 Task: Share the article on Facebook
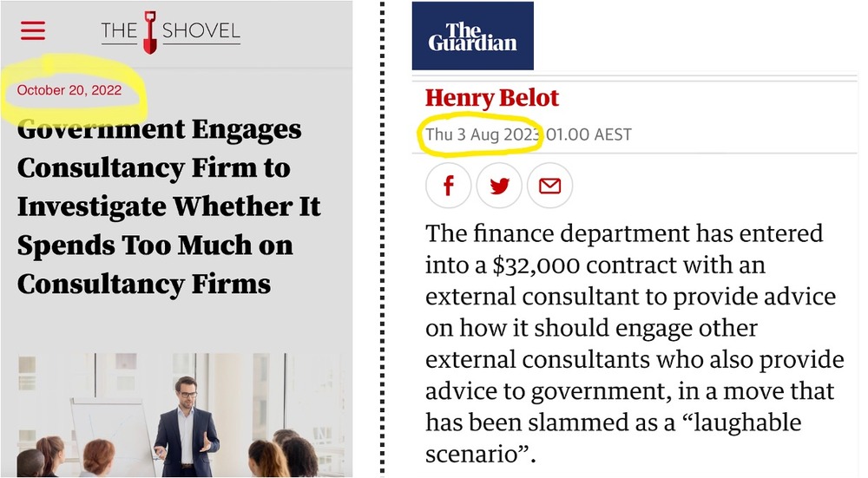[448, 186]
